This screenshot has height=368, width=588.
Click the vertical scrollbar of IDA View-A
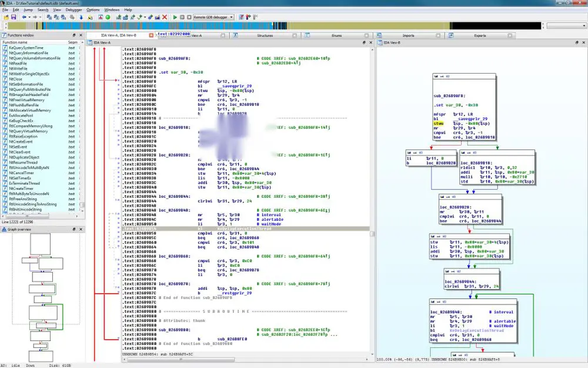pos(372,201)
